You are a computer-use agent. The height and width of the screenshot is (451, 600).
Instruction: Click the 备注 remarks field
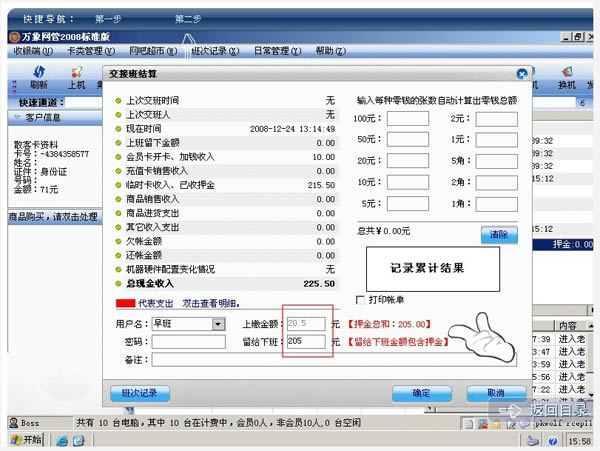point(334,360)
